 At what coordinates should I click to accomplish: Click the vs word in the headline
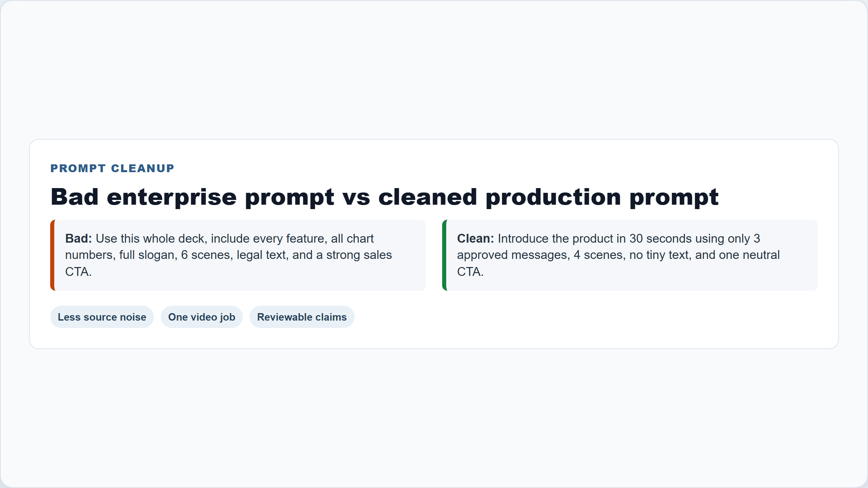(x=356, y=198)
